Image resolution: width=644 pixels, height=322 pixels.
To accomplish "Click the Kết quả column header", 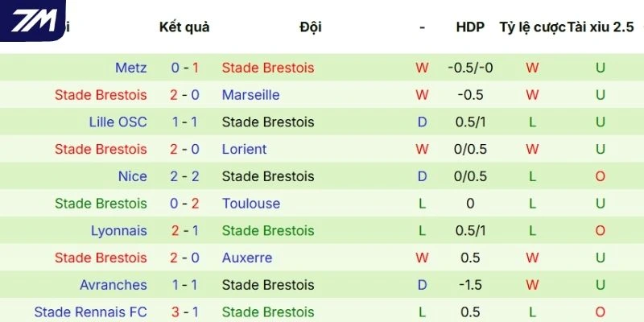I will pos(184,27).
